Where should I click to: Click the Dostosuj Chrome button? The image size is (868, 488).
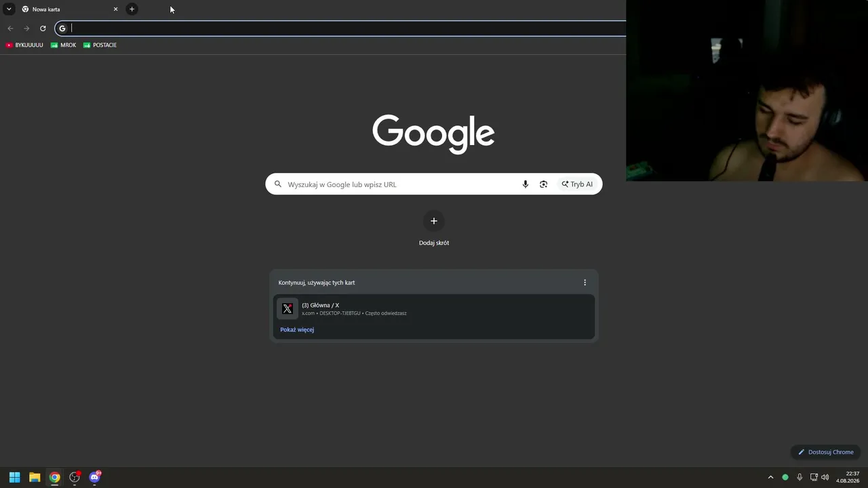point(825,452)
